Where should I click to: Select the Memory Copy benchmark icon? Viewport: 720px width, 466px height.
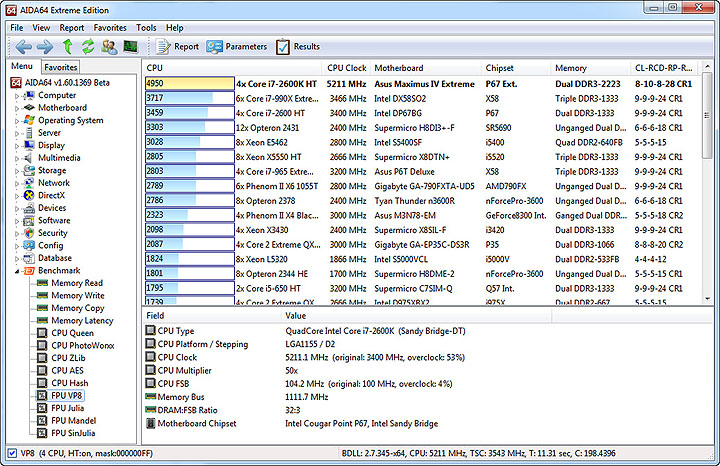tap(42, 308)
